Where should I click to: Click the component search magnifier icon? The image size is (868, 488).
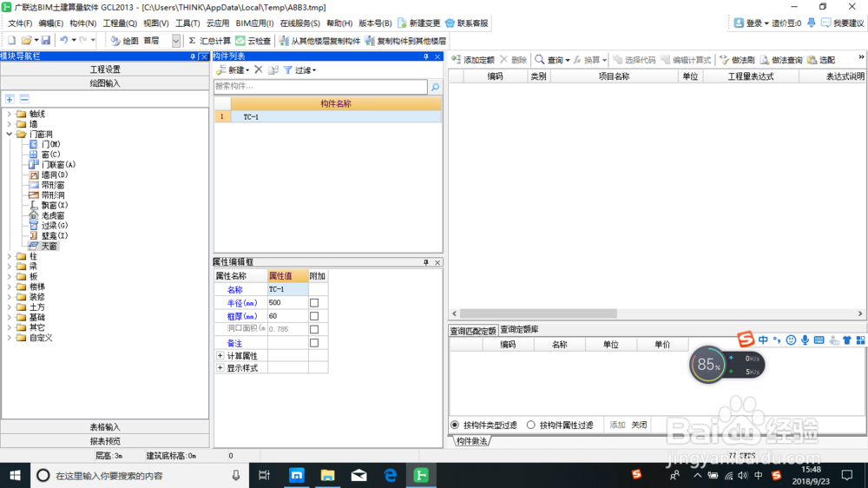(435, 87)
